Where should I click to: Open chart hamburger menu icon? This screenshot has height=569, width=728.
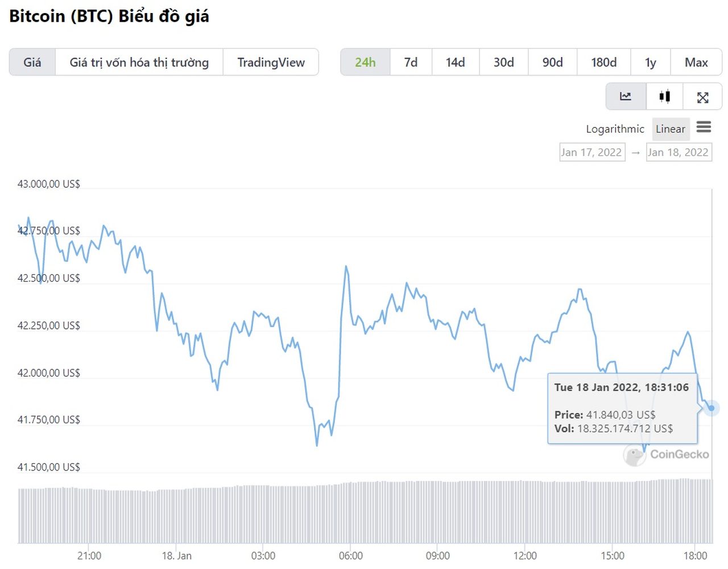704,127
